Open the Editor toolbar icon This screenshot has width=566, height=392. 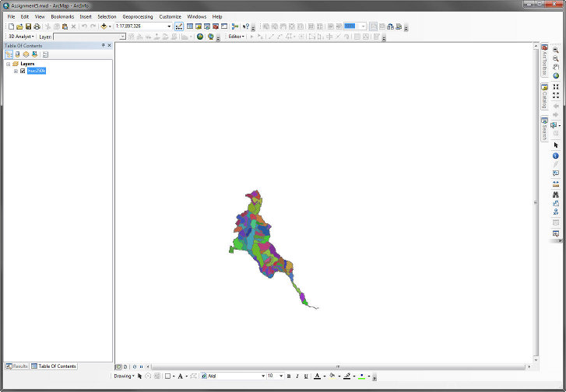[x=179, y=26]
